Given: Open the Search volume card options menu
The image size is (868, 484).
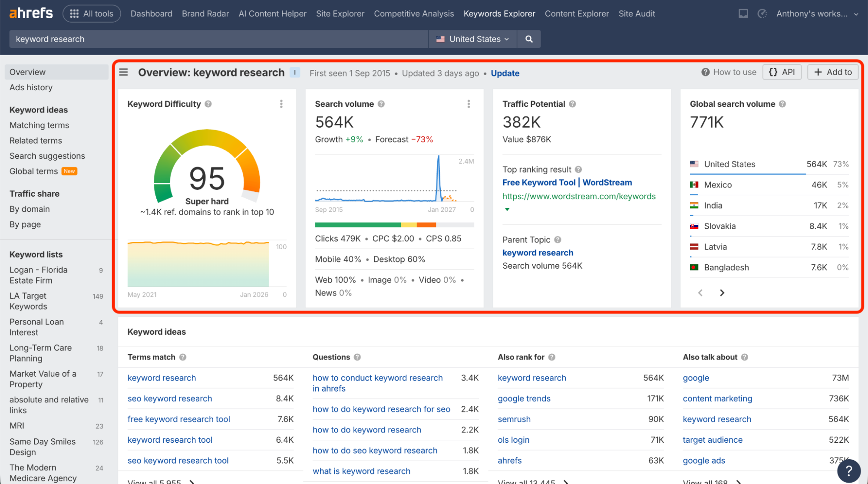Looking at the screenshot, I should (469, 104).
